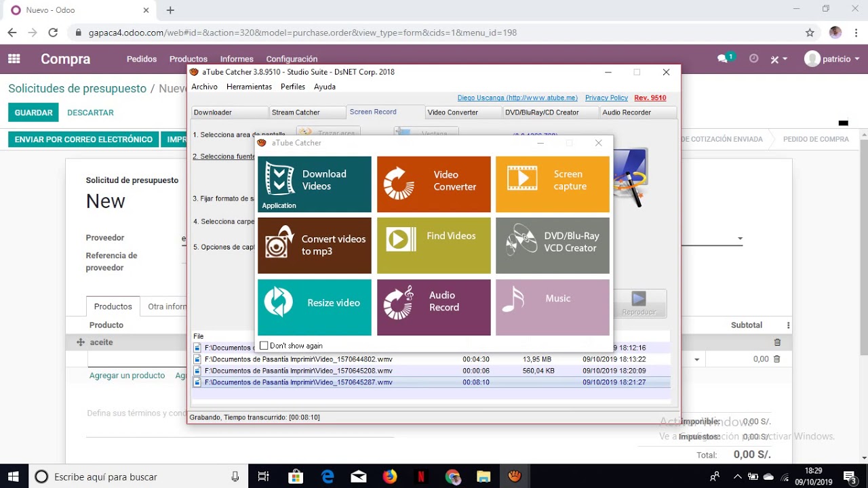Open DVD/Blu-Ray VCD Creator tile
The height and width of the screenshot is (488, 868).
(x=553, y=245)
